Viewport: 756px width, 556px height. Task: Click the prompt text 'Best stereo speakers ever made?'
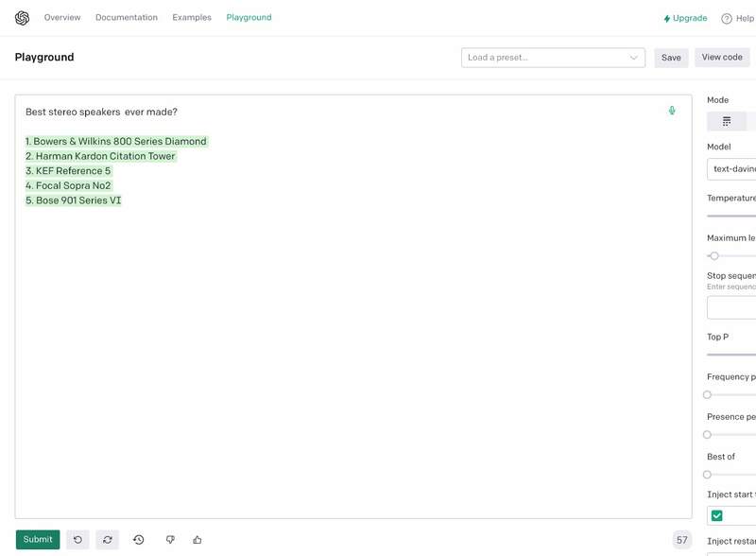point(101,112)
